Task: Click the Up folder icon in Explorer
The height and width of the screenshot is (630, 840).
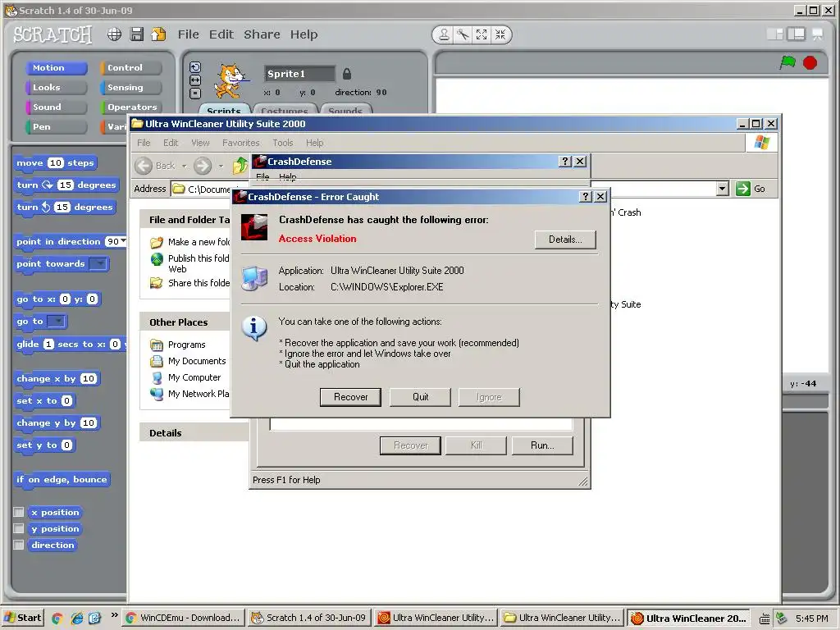Action: (240, 166)
